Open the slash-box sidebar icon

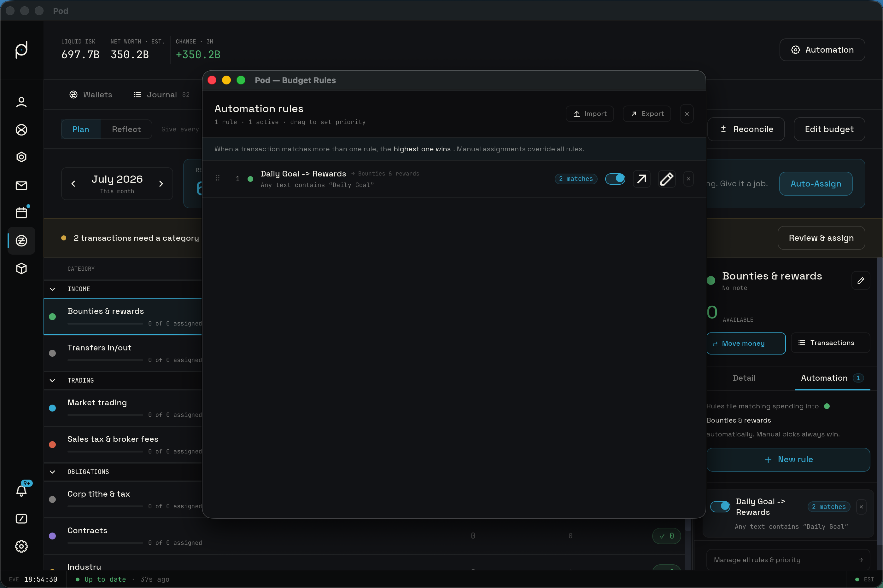click(21, 519)
